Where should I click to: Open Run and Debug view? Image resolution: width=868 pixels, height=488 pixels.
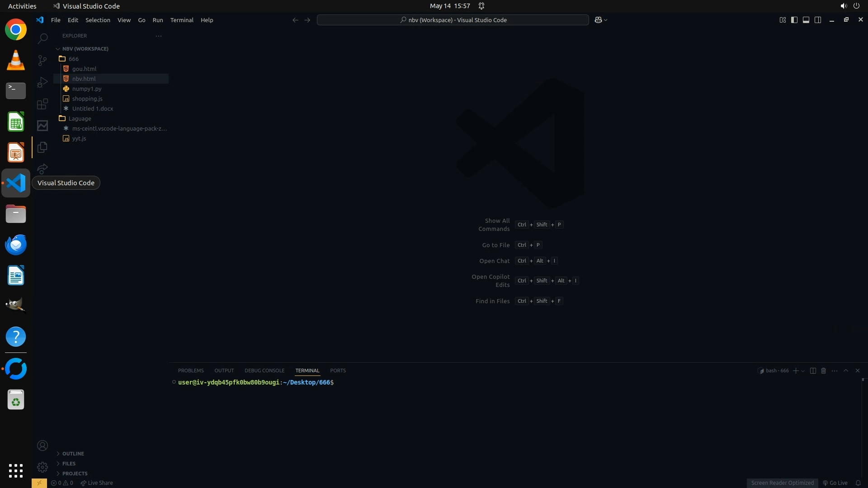click(x=42, y=82)
